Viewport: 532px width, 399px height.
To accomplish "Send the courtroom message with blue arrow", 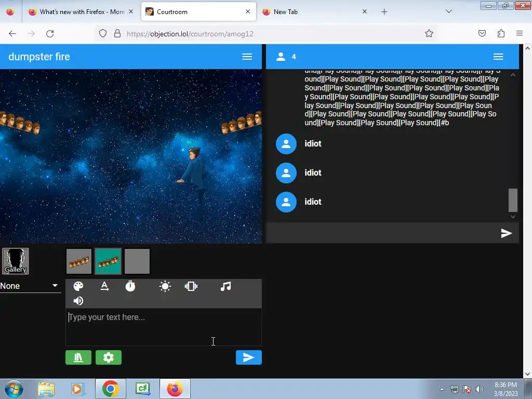I will (x=249, y=357).
